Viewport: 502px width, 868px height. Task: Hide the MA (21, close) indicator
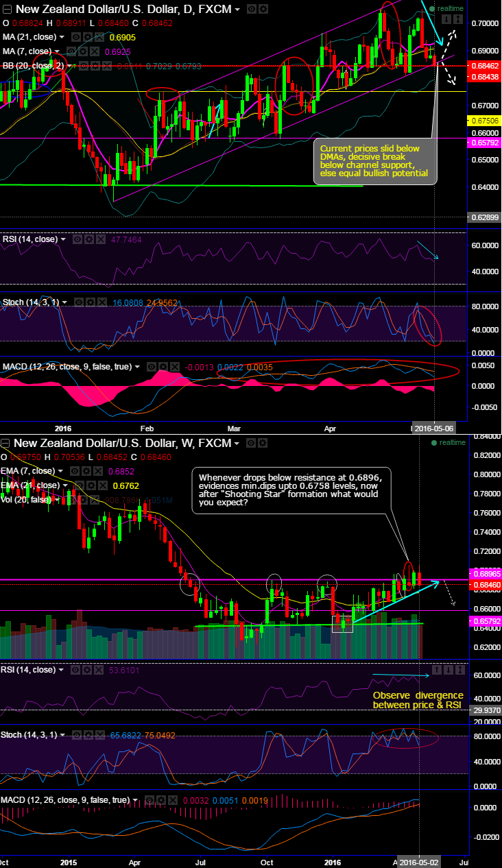(76, 37)
